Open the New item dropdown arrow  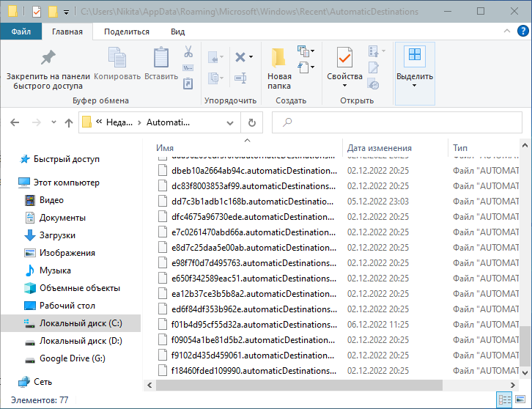pos(312,51)
